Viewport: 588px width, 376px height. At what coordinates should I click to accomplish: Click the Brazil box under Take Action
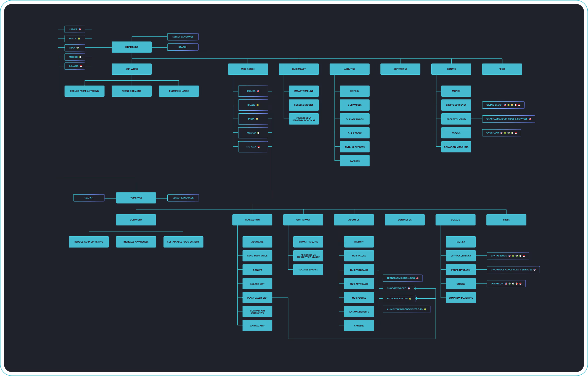coord(253,105)
